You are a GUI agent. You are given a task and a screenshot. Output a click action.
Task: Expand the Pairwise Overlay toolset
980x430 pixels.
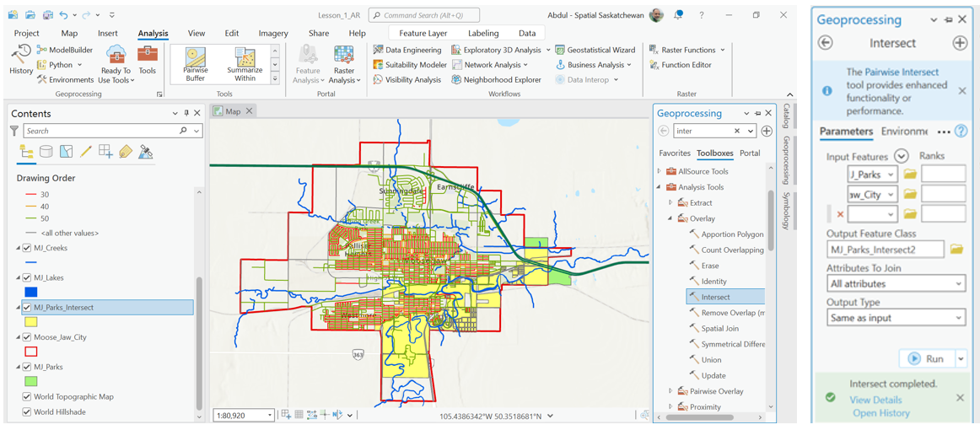tap(671, 391)
